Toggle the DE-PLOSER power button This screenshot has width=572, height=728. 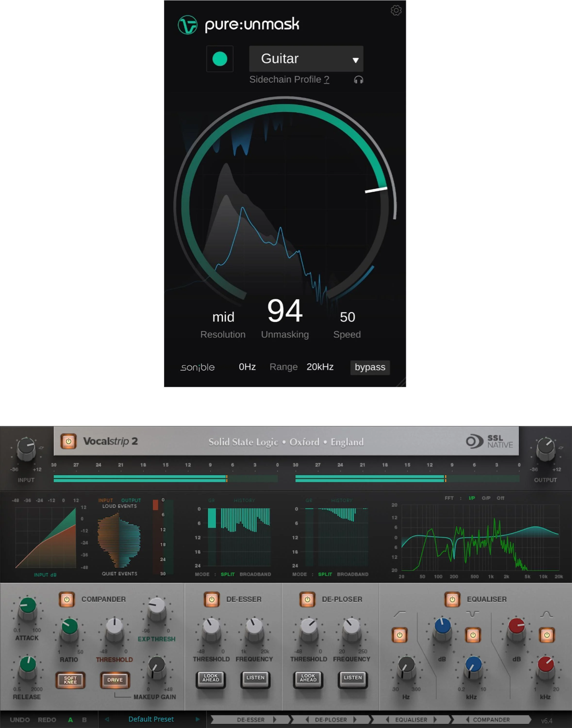coord(307,599)
